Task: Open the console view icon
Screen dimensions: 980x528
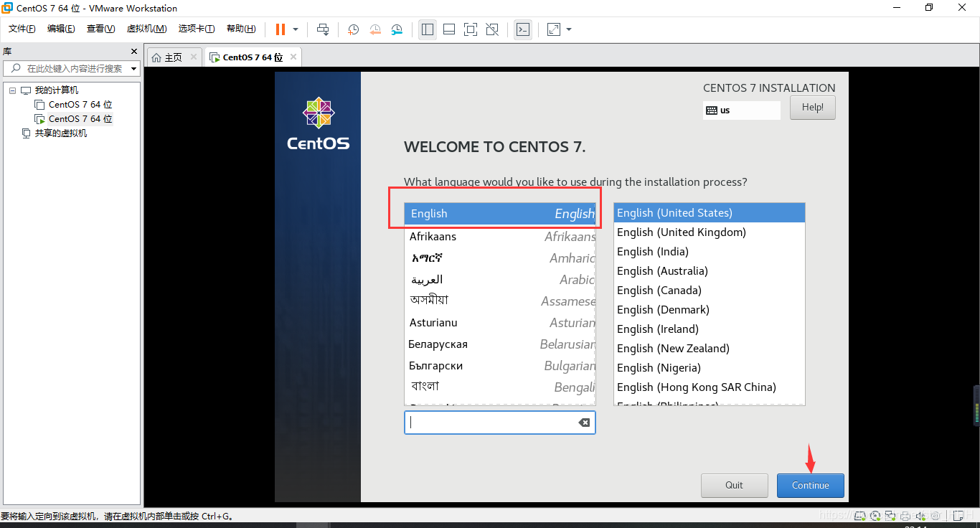Action: pos(523,29)
